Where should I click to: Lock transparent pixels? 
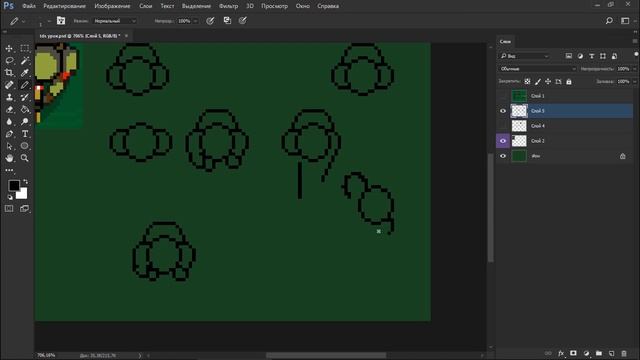click(527, 82)
